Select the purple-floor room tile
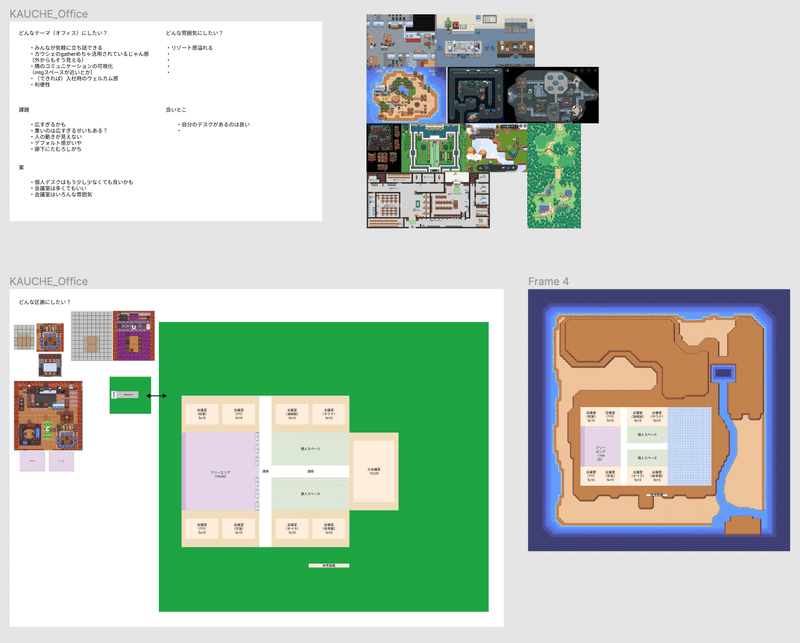 (134, 336)
